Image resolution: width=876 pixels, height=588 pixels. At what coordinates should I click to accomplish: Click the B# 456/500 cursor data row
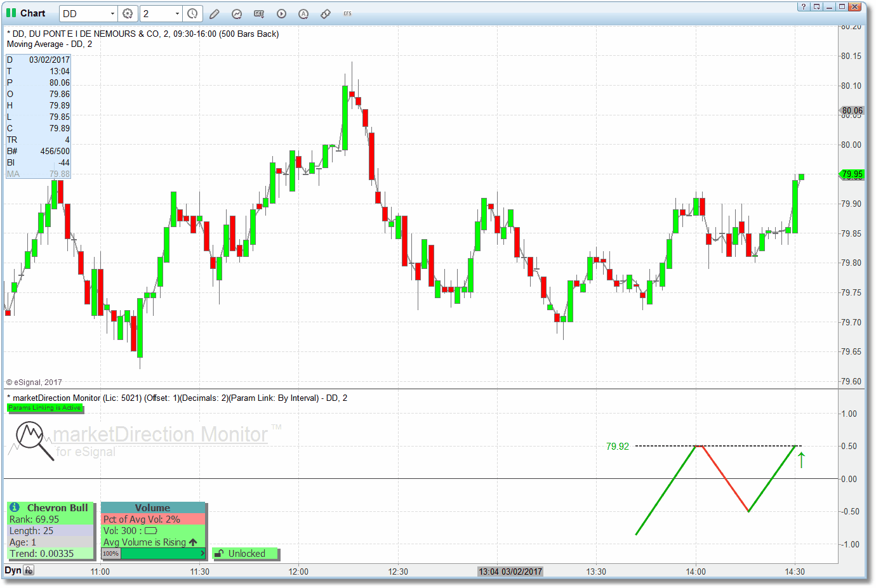click(x=38, y=151)
